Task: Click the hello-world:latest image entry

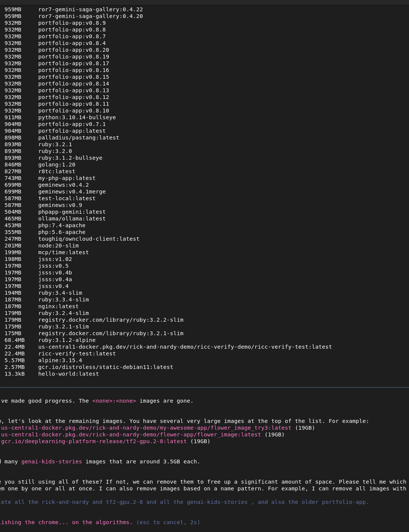Action: point(68,374)
